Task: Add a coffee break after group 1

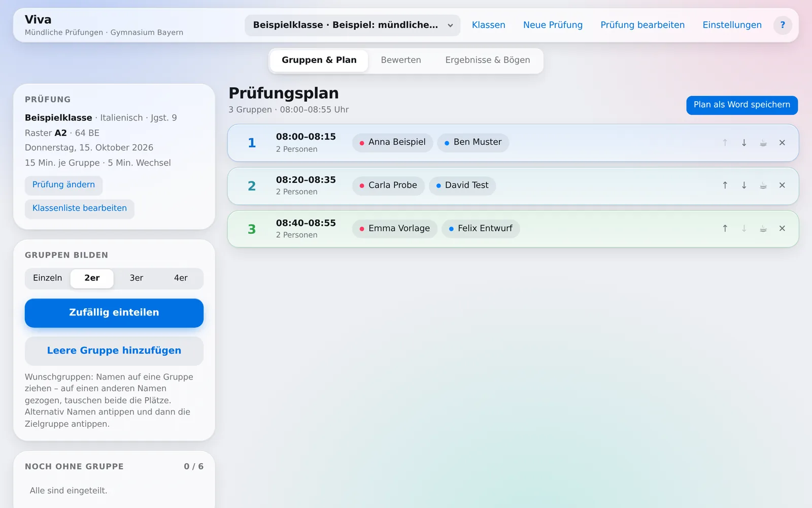Action: tap(763, 143)
